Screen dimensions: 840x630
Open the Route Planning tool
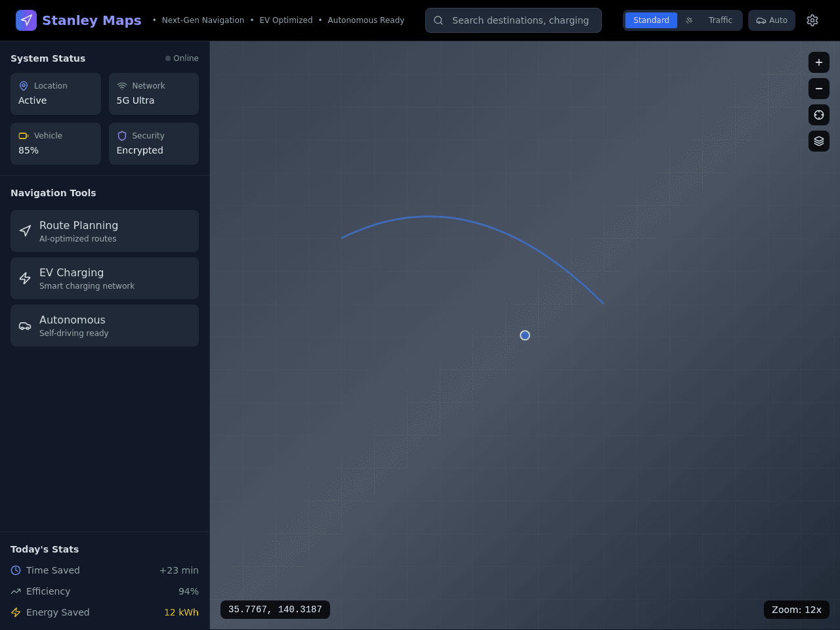pyautogui.click(x=104, y=231)
